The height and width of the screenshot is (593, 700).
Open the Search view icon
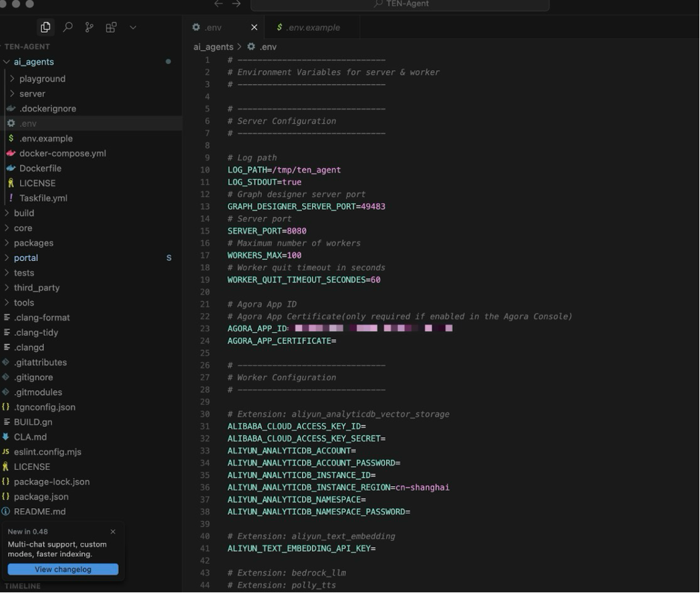67,27
